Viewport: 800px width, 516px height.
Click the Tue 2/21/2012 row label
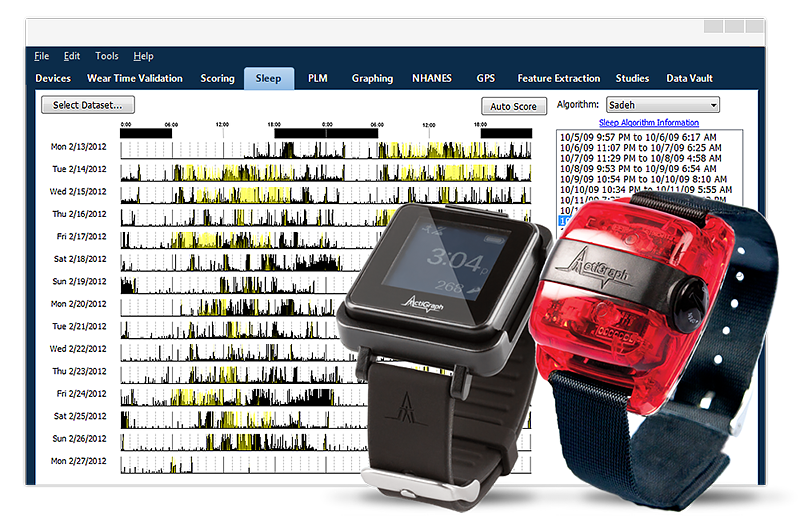pos(79,327)
